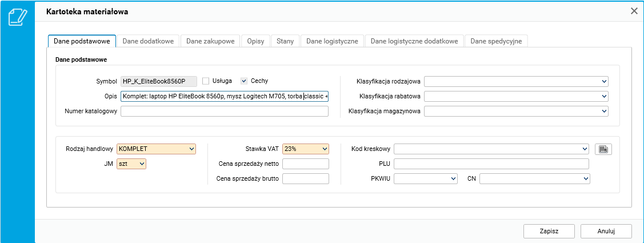Click the document edit icon in sidebar
644x243 pixels.
tap(18, 17)
